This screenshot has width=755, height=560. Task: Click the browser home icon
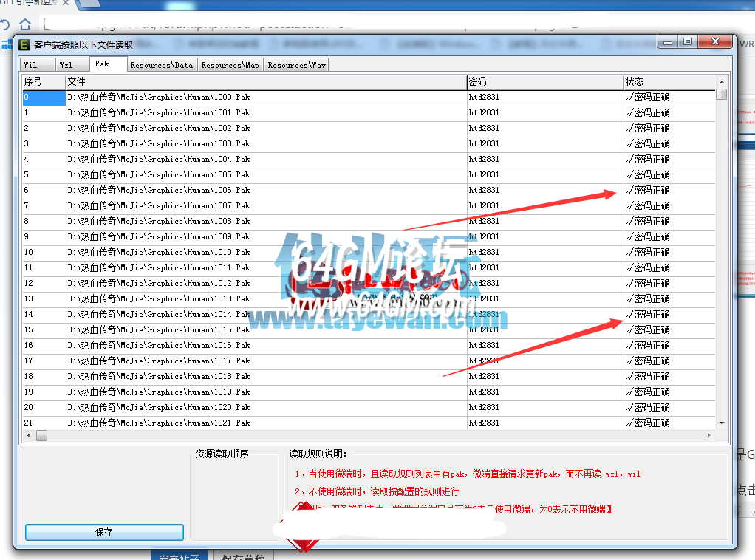[x=25, y=24]
